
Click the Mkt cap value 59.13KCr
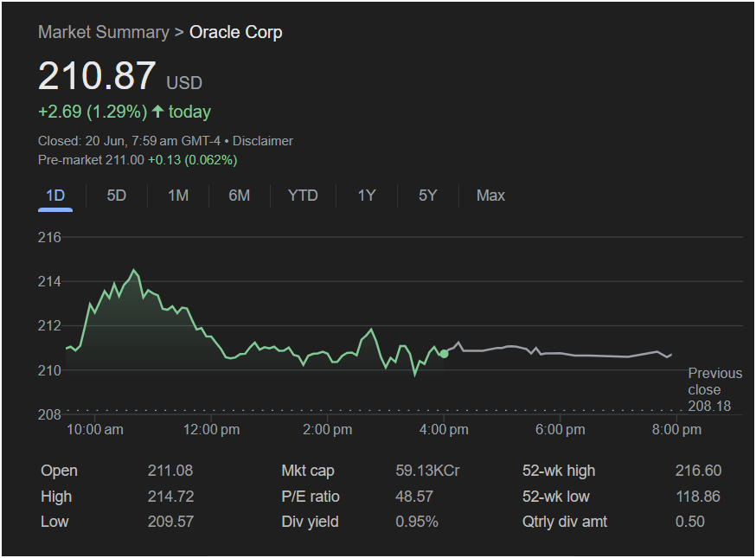pyautogui.click(x=427, y=471)
